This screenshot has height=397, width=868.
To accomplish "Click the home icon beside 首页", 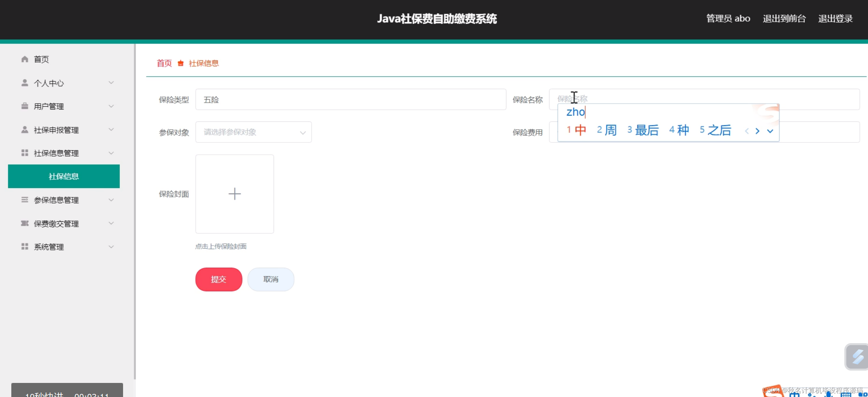I will click(24, 59).
